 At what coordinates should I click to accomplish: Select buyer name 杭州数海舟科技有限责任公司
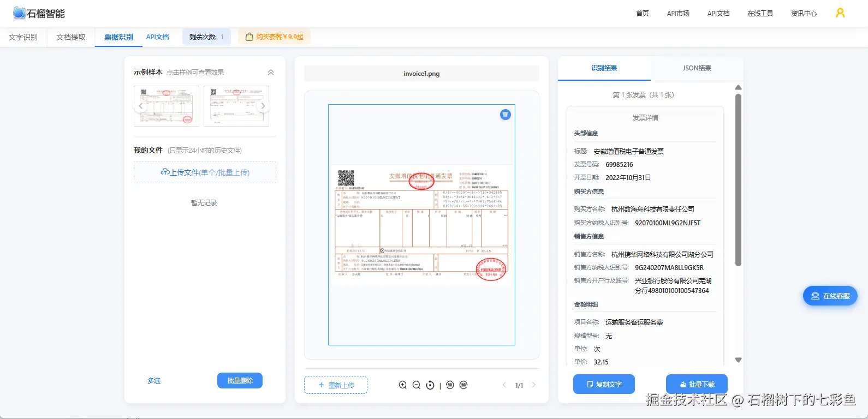(653, 209)
